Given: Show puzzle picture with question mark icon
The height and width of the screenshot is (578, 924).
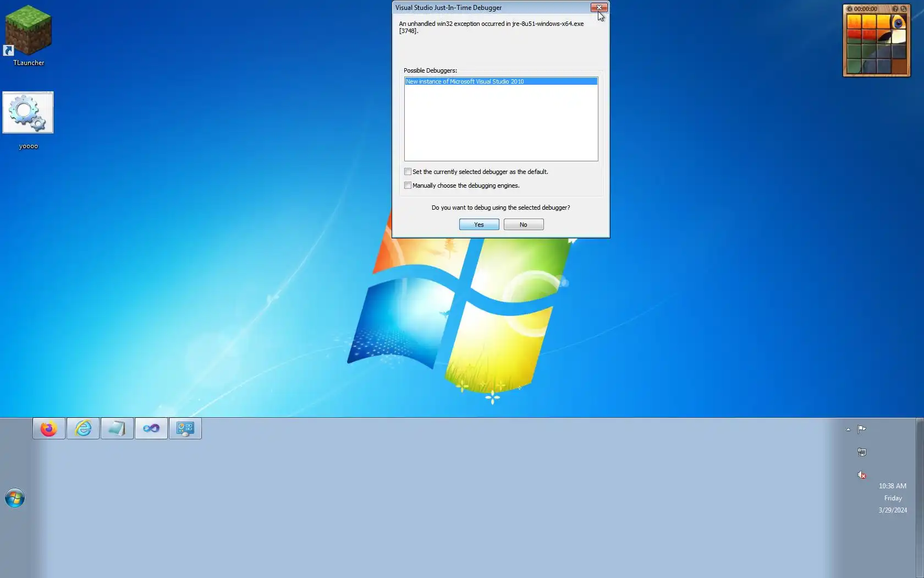Looking at the screenshot, I should pyautogui.click(x=895, y=9).
